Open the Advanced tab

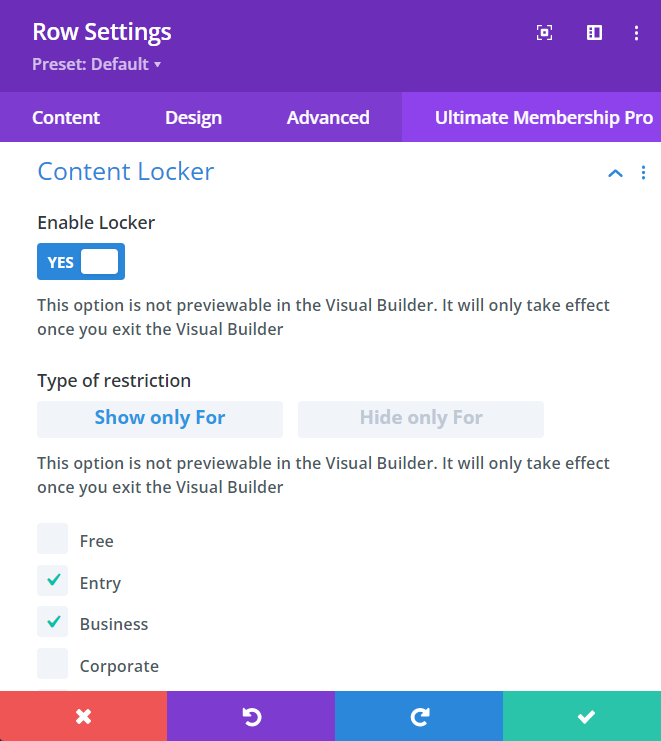328,118
